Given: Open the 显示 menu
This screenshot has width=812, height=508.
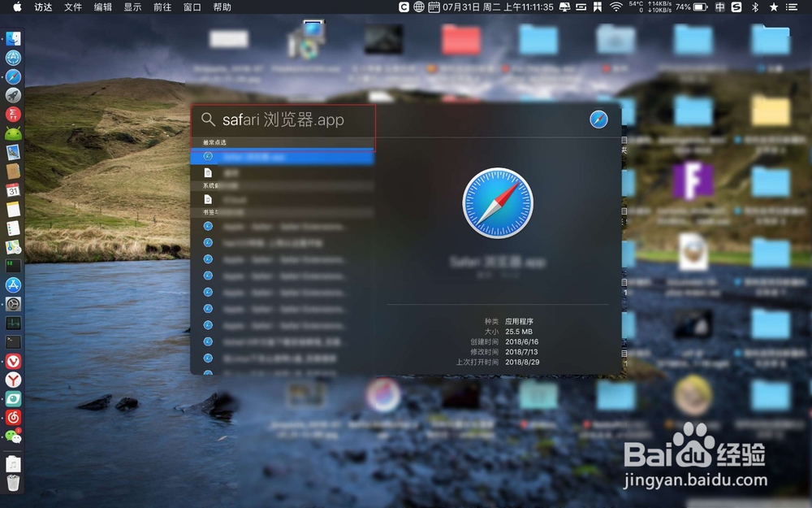Looking at the screenshot, I should [x=132, y=7].
